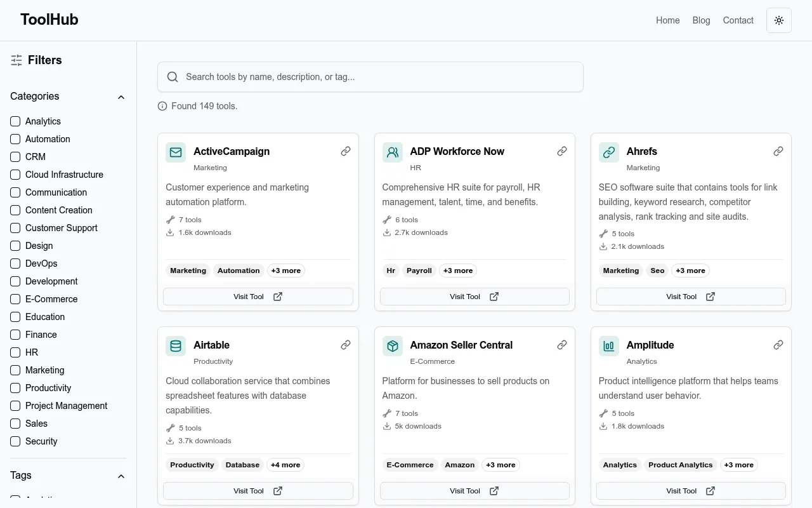
Task: Click the ADP Workforce Now people icon
Action: click(393, 152)
